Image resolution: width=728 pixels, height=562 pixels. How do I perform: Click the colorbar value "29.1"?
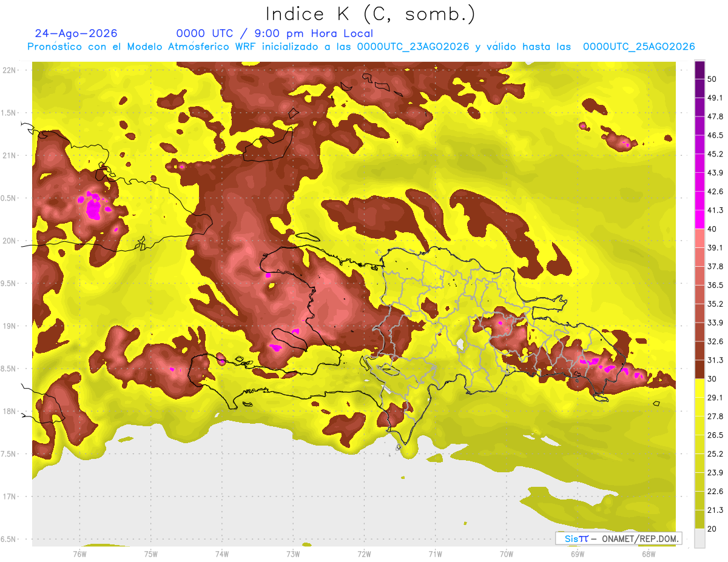coord(715,397)
